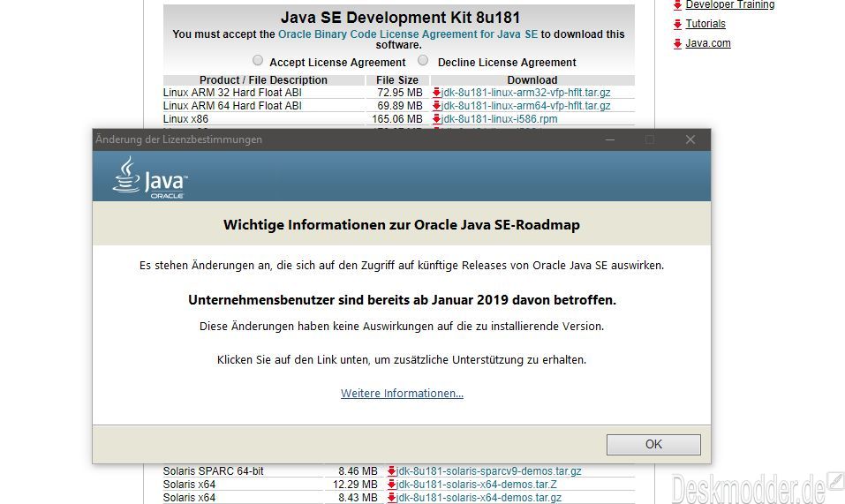Viewport: 845px width, 504px height.
Task: Click the Java Oracle logo in dialog
Action: point(150,177)
